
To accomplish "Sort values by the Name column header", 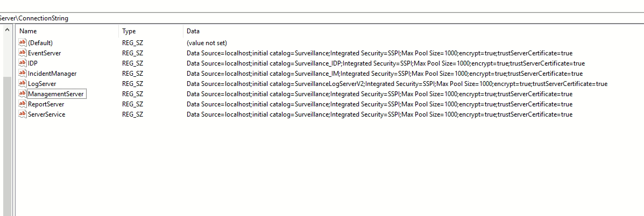I will [x=28, y=31].
